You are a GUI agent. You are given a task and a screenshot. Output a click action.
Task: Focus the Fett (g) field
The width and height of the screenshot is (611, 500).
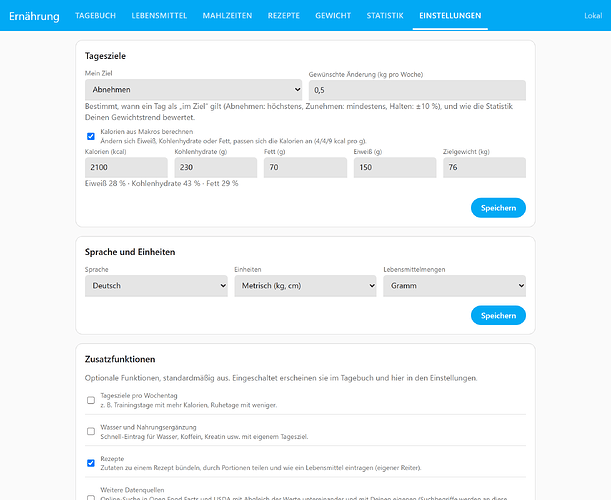click(305, 167)
